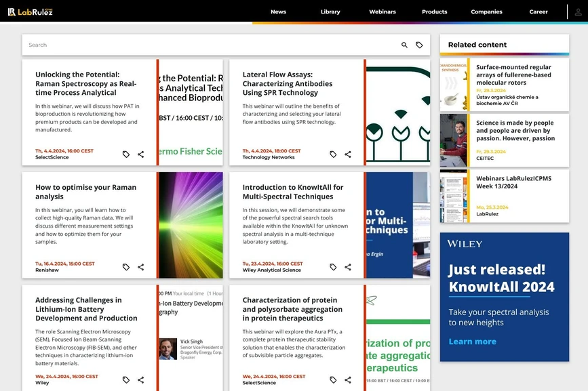Open 'Webinars LabRulezICPMS Week 13/2024' article
Screen dimensions: 588x391
click(514, 182)
